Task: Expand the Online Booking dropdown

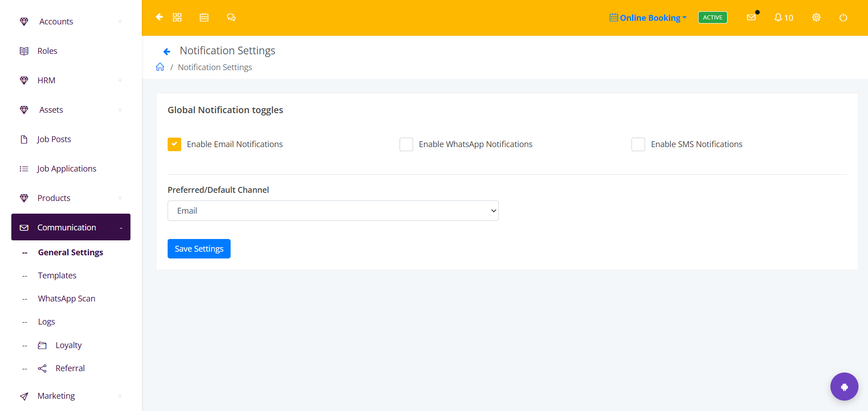Action: point(648,18)
